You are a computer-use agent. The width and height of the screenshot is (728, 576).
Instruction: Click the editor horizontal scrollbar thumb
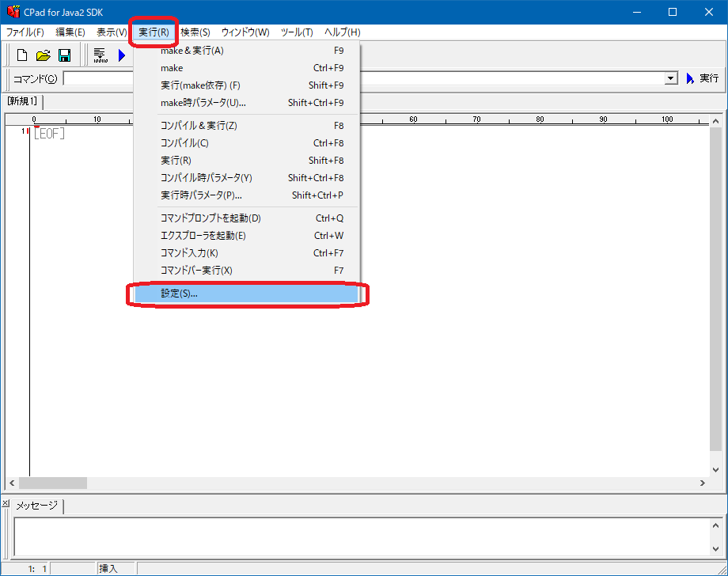[x=53, y=483]
